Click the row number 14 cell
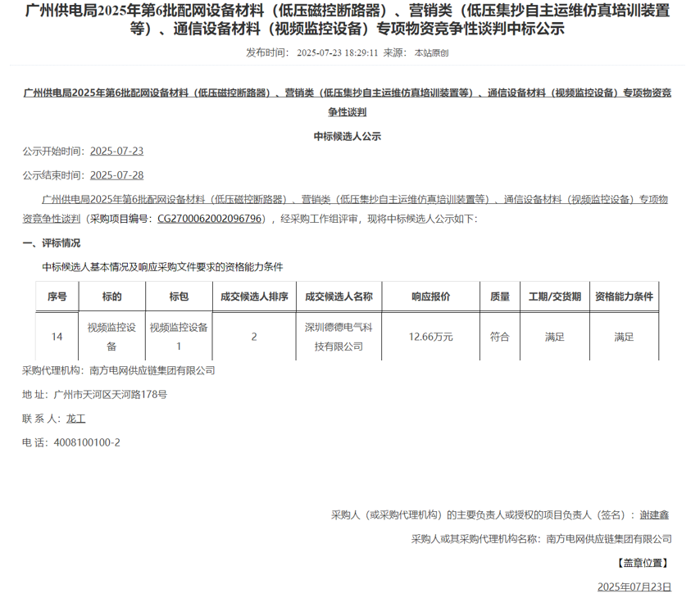Viewport: 700px width, 598px height. (x=54, y=335)
